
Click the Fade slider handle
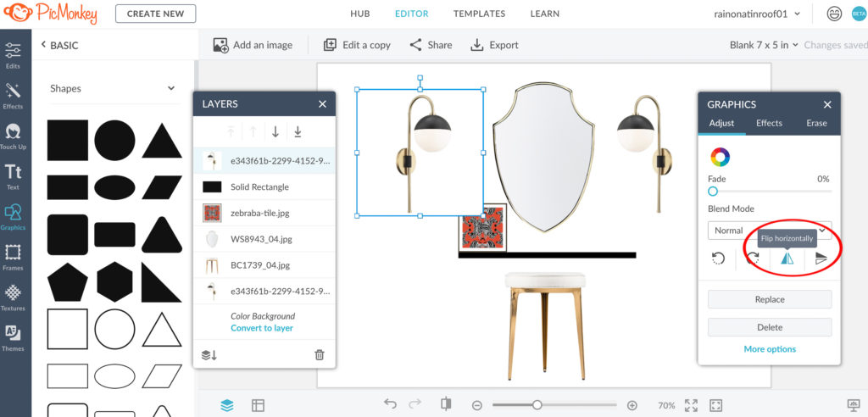(713, 191)
